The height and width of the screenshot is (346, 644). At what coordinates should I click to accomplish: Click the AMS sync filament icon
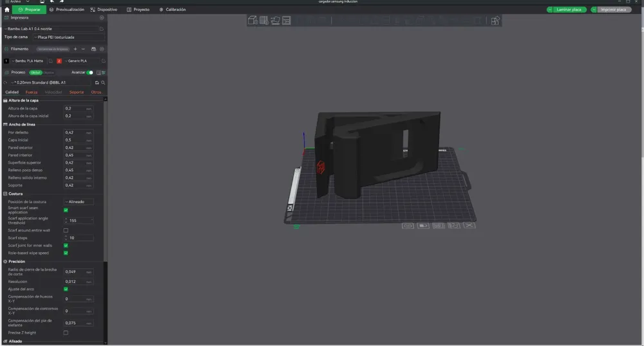click(x=93, y=49)
